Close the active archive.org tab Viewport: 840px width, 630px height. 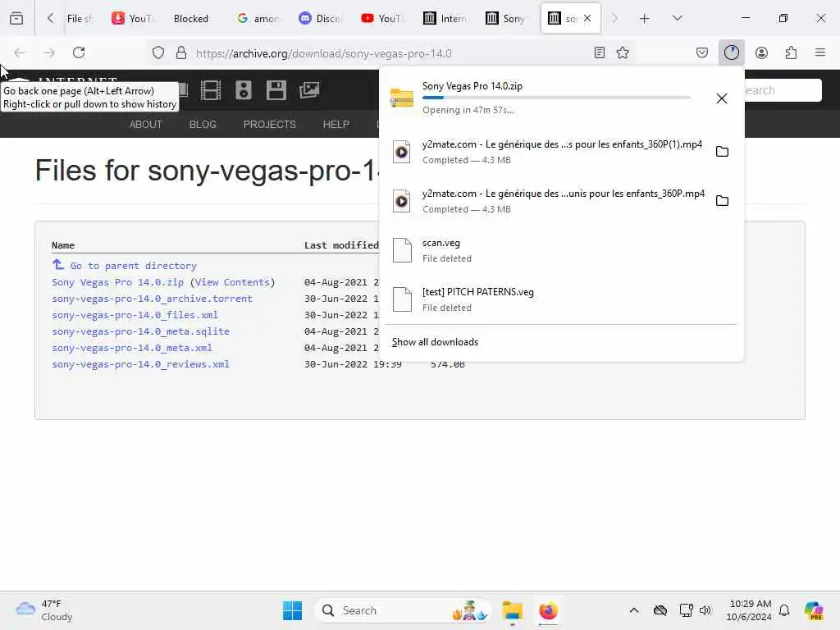coord(587,19)
